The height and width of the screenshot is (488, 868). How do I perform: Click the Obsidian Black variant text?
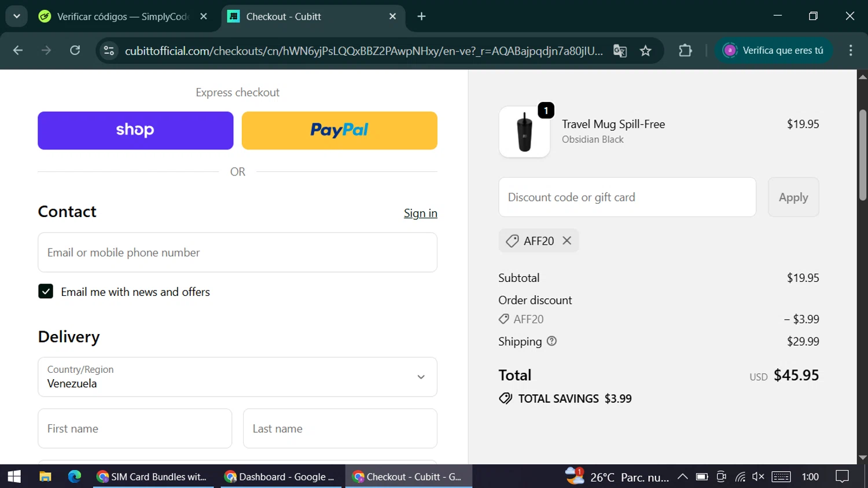click(x=593, y=140)
